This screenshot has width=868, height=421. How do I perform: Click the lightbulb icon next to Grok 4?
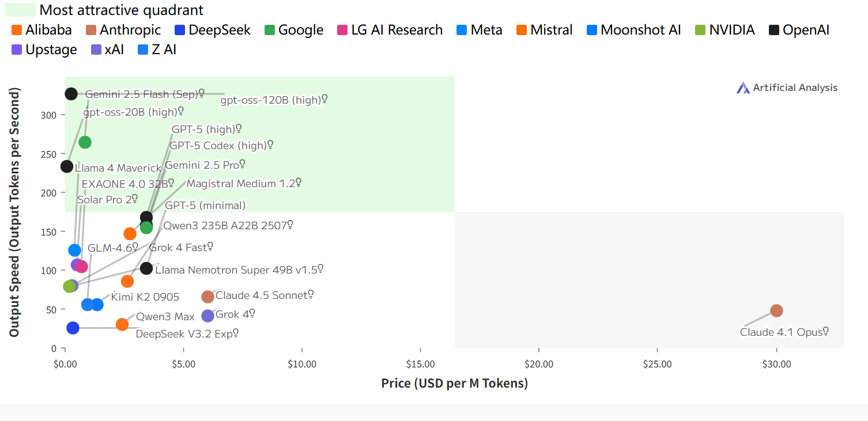coord(251,314)
